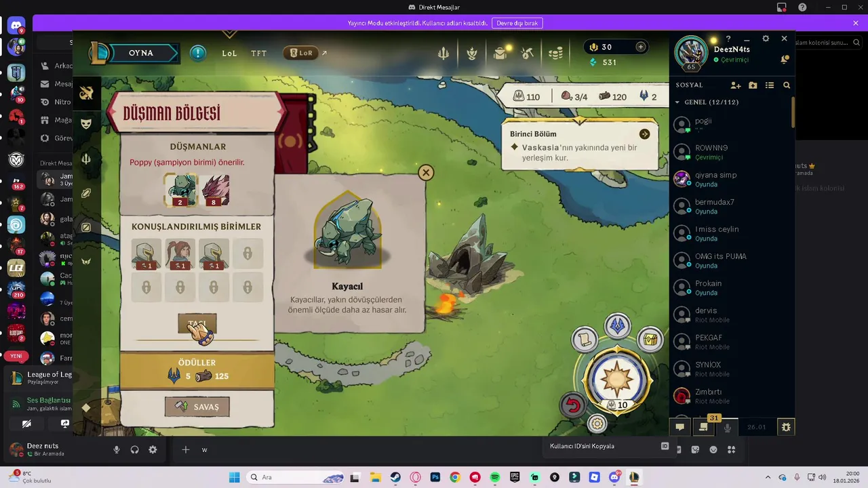The image size is (868, 488).
Task: Open the Windows Start button
Action: click(234, 477)
